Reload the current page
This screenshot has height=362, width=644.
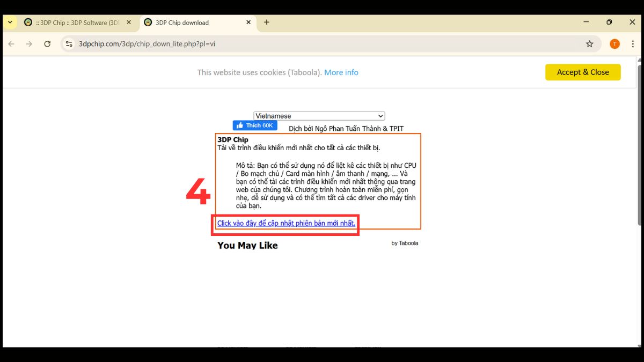(x=47, y=44)
